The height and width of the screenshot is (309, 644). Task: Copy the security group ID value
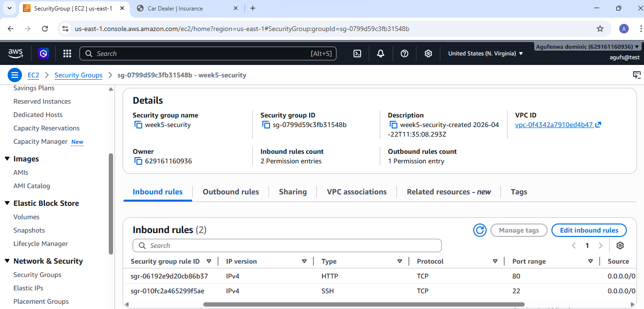[x=266, y=125]
